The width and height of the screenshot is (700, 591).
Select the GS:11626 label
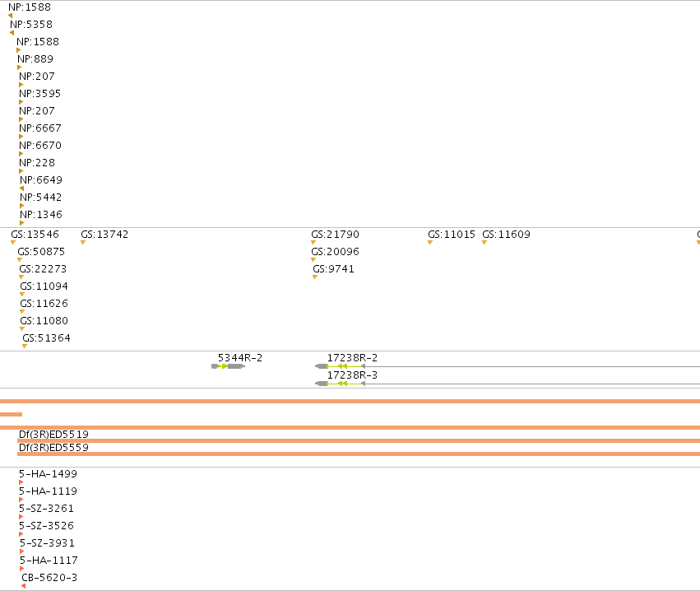pos(44,303)
